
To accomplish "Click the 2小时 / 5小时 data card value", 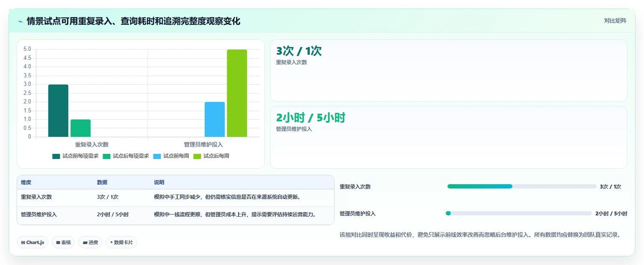I will (x=311, y=118).
